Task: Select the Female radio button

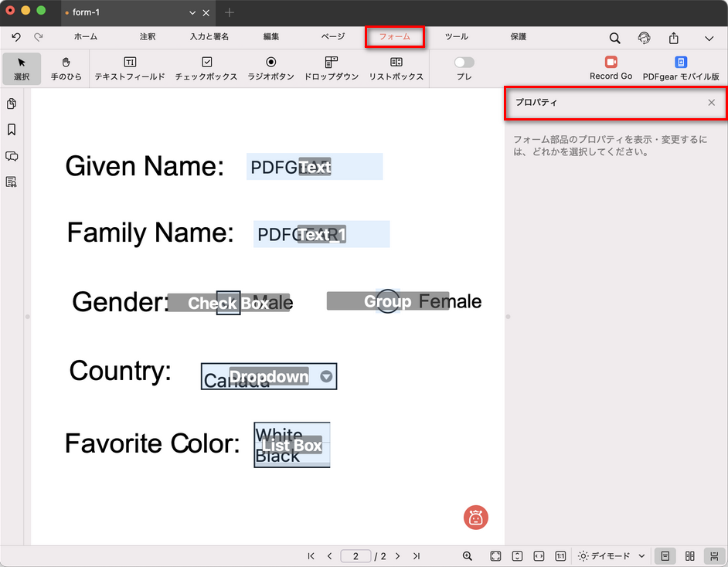Action: click(x=387, y=301)
